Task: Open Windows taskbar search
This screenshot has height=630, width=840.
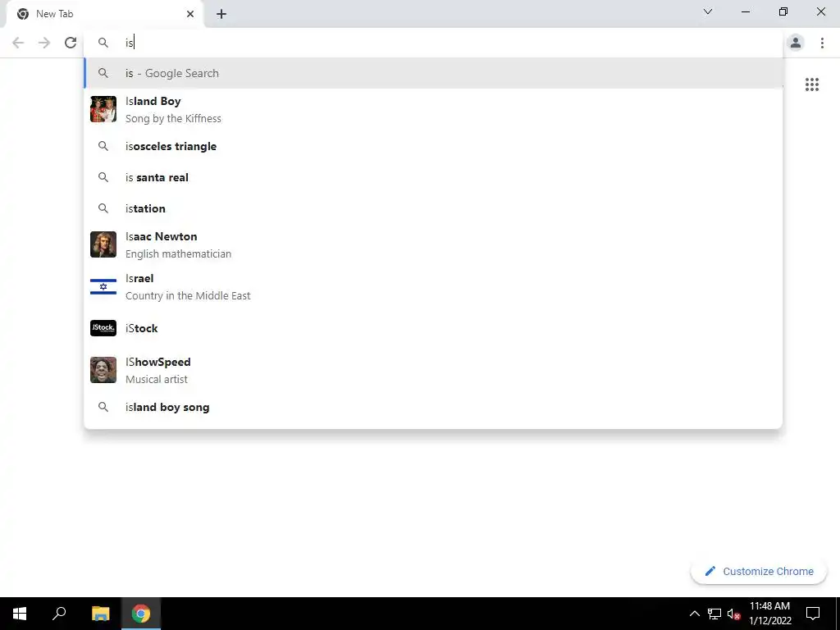Action: (x=59, y=614)
